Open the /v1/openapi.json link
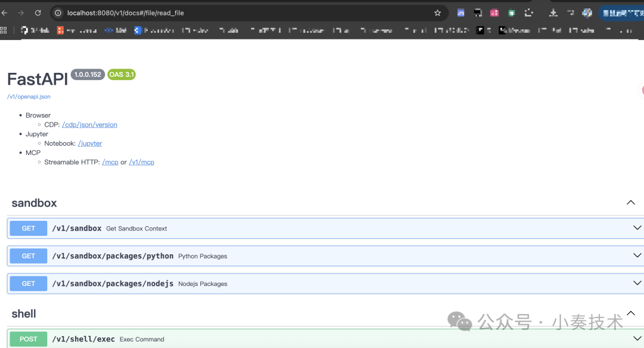 pyautogui.click(x=29, y=96)
